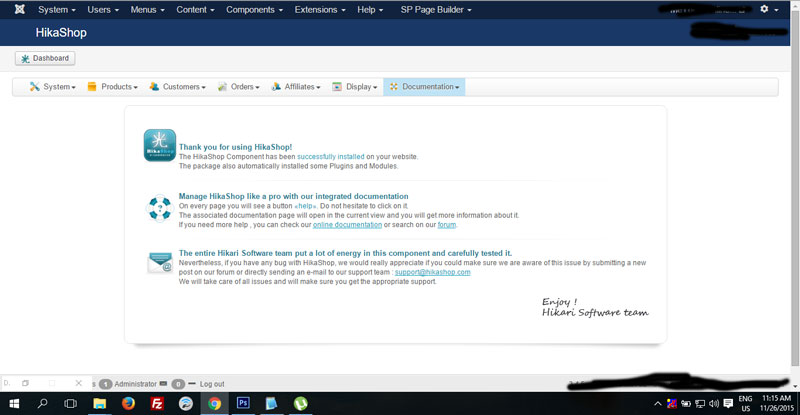This screenshot has height=415, width=800.
Task: Open the Action Center notification icon
Action: coord(728,404)
